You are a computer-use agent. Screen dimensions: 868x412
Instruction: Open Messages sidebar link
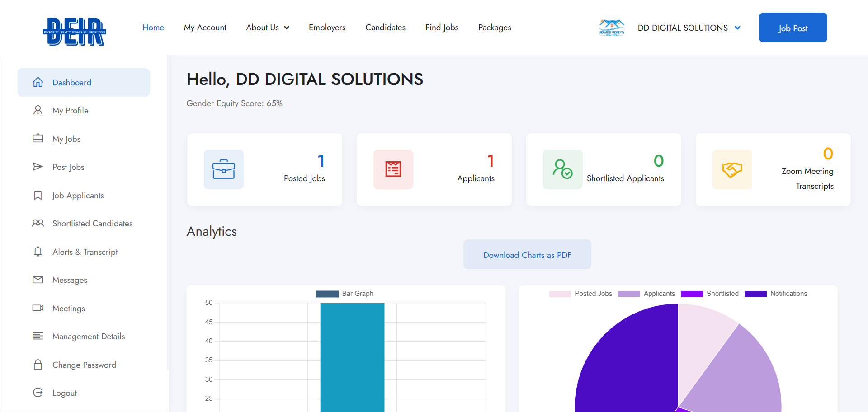click(x=70, y=280)
